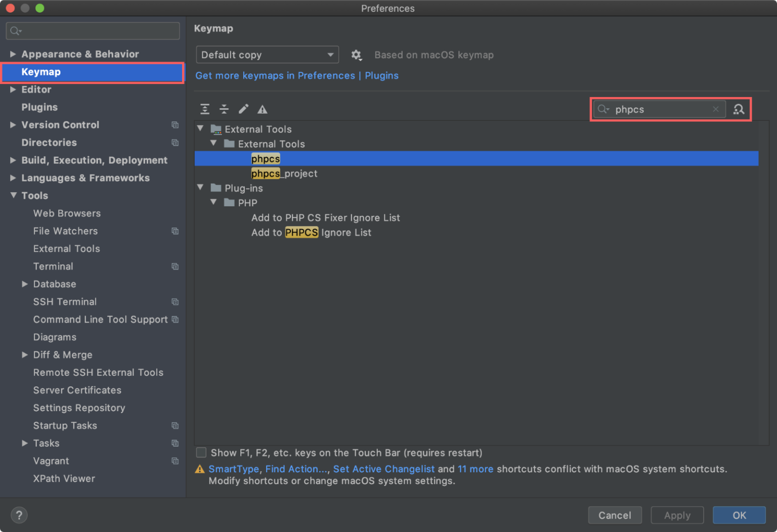Select the phpcs_project tree entry

(x=284, y=173)
